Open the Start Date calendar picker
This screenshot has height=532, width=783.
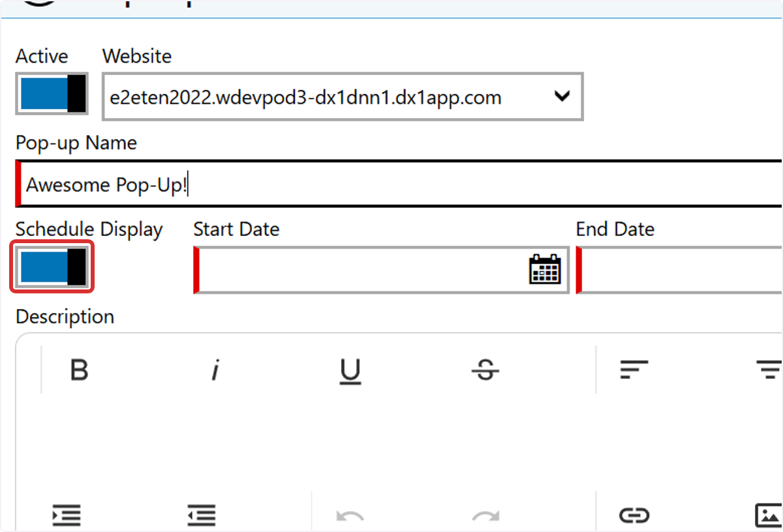(x=544, y=269)
